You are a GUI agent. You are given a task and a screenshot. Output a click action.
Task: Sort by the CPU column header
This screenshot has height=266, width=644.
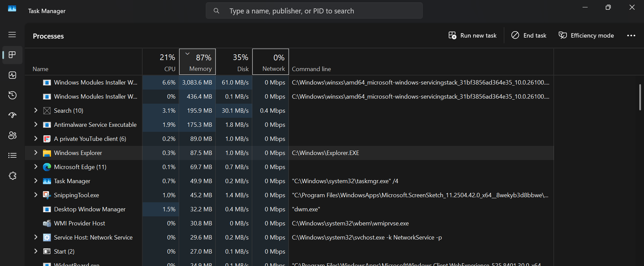161,62
